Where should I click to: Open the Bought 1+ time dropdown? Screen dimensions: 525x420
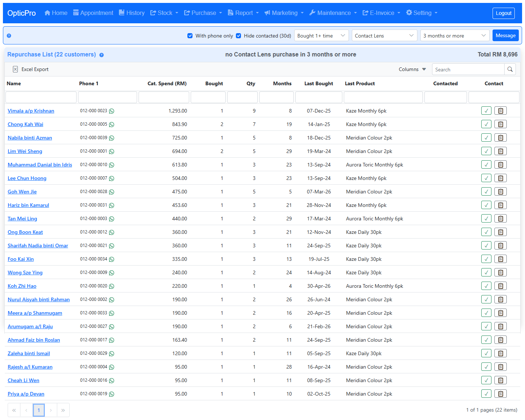click(x=322, y=36)
